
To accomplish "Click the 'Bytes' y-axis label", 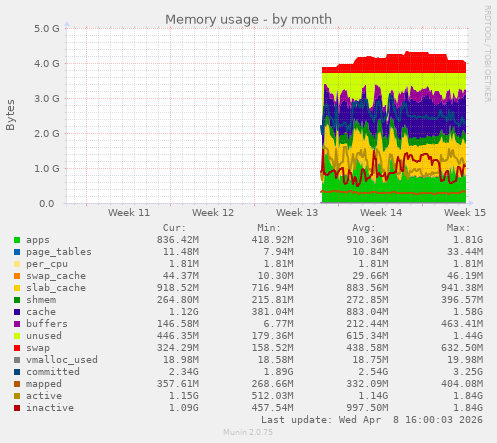I will (x=10, y=115).
